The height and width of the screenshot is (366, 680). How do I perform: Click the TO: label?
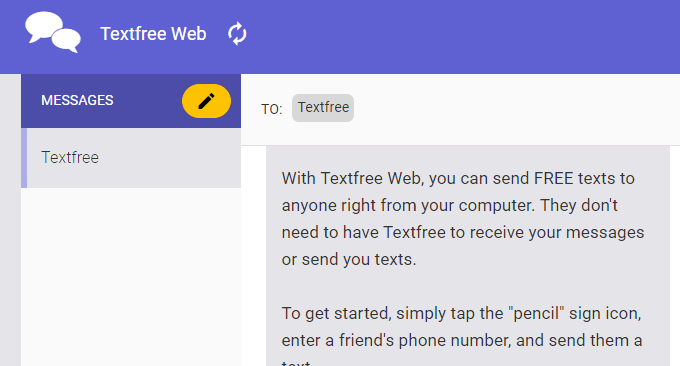pyautogui.click(x=271, y=109)
